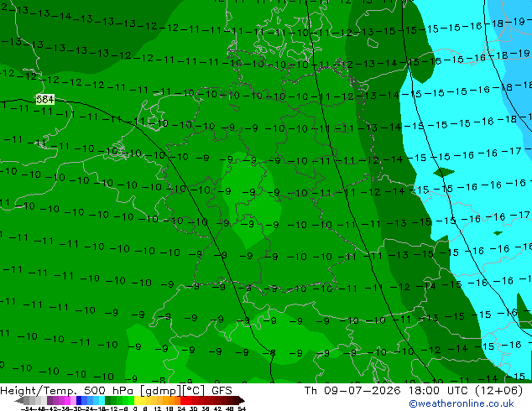Click the dark blue swatch in legend
Screen dimensions: 532x411
click(79, 400)
